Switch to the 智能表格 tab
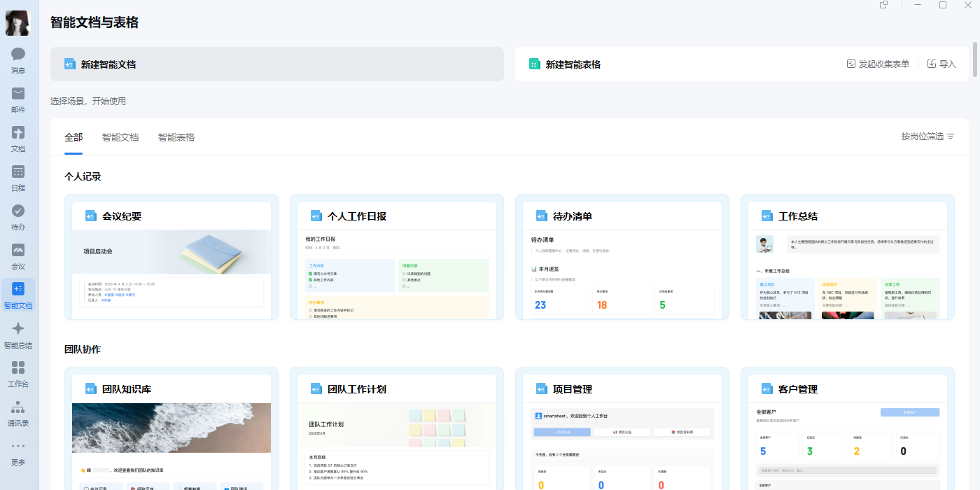This screenshot has height=490, width=980. pyautogui.click(x=176, y=137)
